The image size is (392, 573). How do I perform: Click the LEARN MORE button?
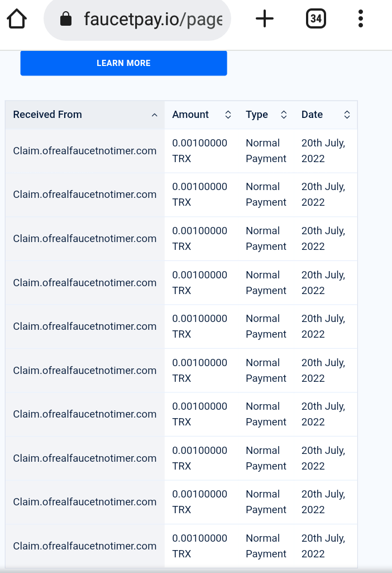tap(124, 63)
